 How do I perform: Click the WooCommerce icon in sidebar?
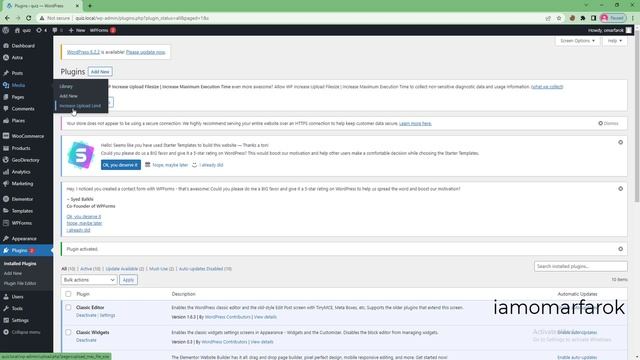[x=6, y=136]
